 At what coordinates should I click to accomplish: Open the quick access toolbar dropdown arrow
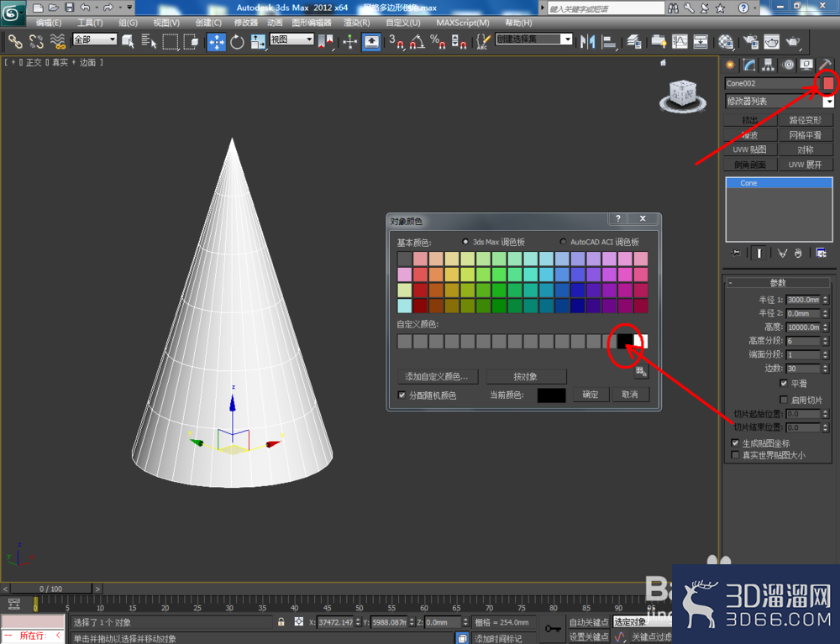click(x=129, y=8)
